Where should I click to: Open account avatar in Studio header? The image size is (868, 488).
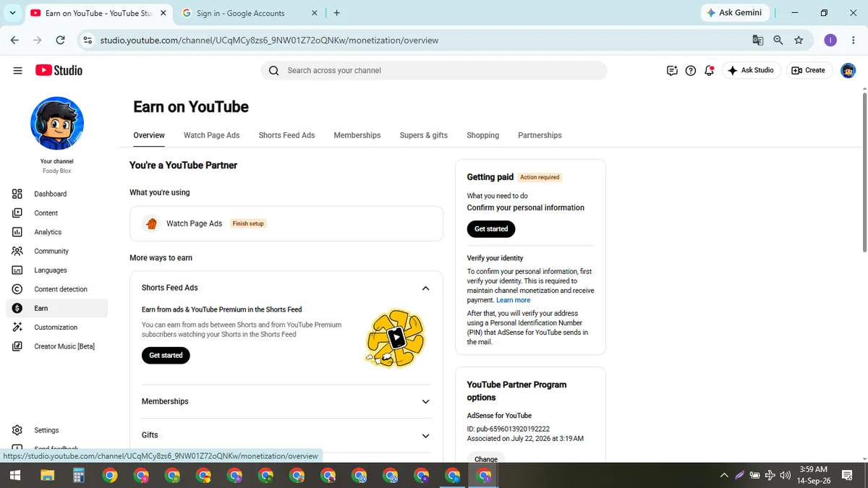point(848,70)
